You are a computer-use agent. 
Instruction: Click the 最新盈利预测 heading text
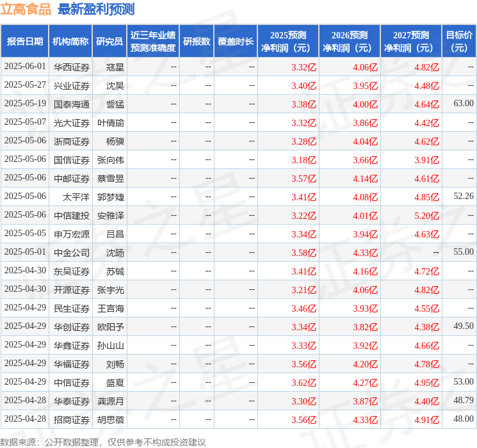96,9
